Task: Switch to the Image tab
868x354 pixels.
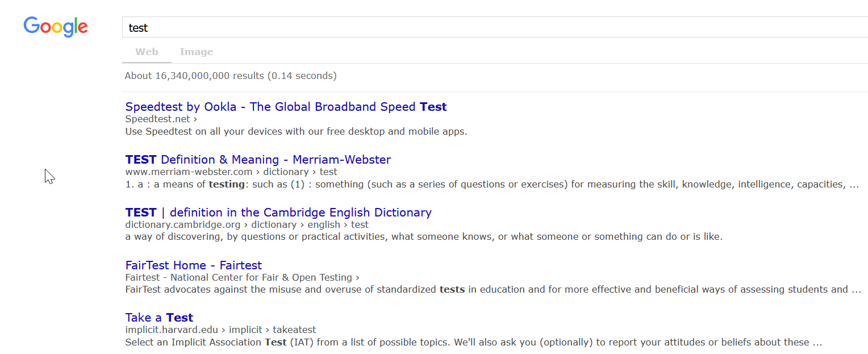Action: click(x=197, y=52)
